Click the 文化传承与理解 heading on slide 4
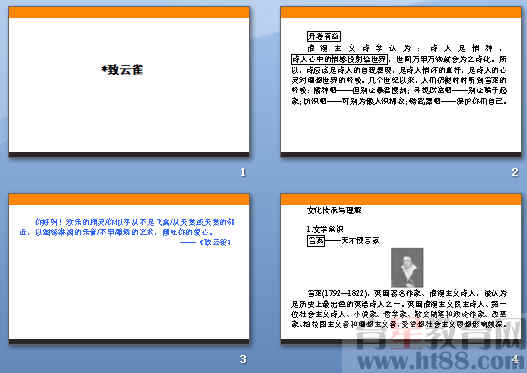 334,210
